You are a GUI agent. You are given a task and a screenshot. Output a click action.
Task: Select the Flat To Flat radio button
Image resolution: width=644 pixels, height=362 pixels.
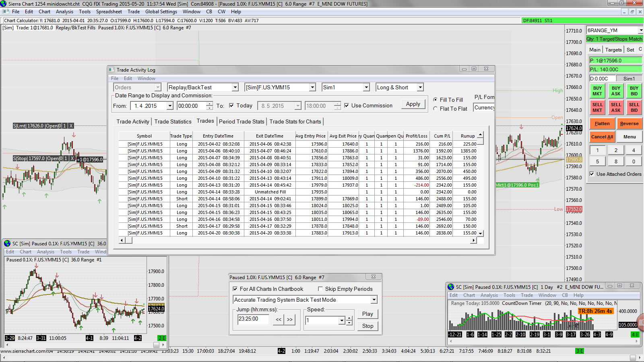[x=435, y=109]
